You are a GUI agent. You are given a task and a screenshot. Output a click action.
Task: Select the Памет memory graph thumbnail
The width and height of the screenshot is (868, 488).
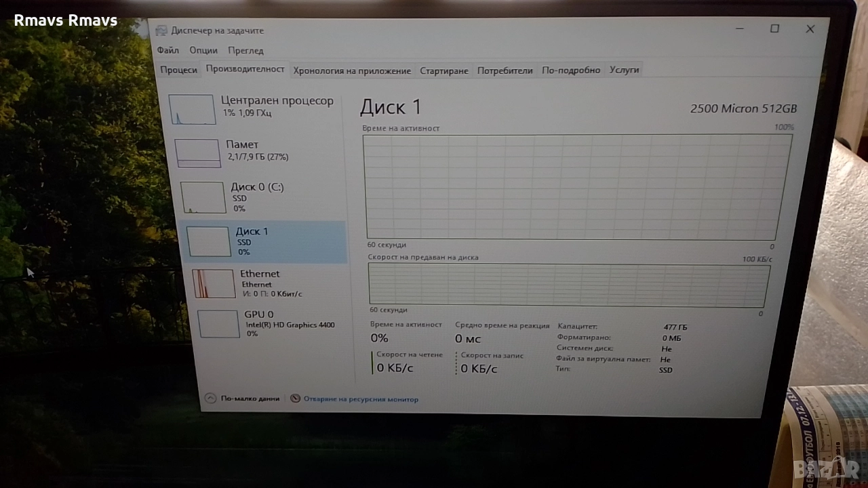[x=197, y=153]
